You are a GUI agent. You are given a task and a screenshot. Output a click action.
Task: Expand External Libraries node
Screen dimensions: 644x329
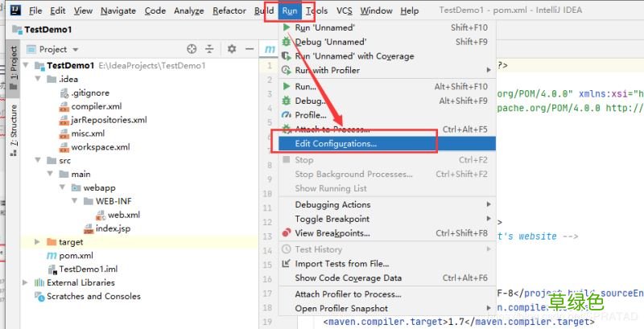pyautogui.click(x=26, y=282)
